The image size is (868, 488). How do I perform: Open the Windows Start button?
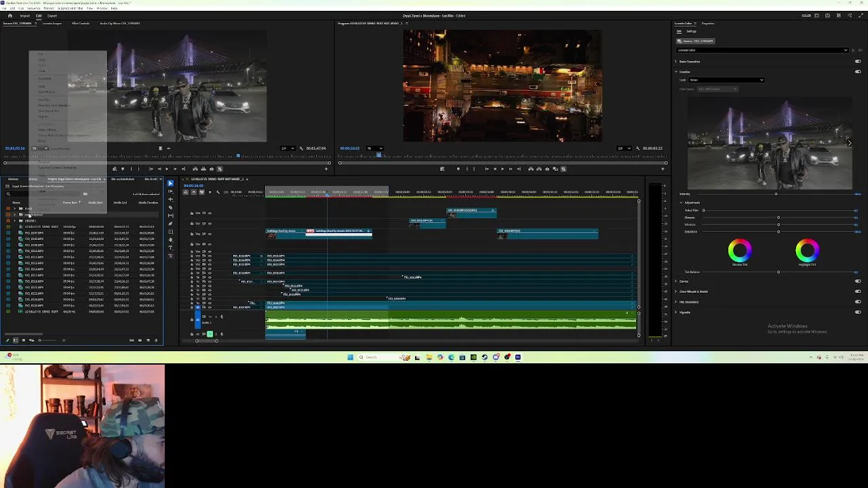(x=351, y=357)
